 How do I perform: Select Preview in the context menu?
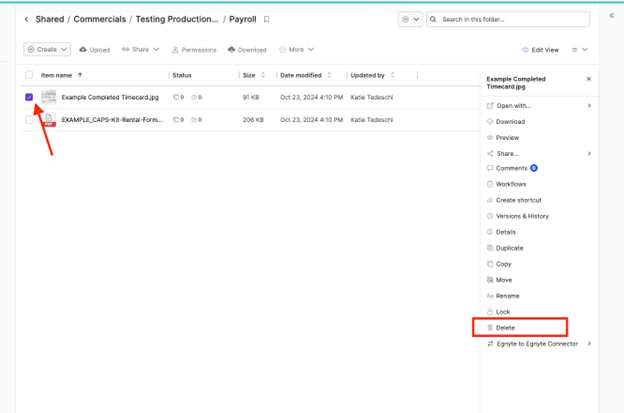point(503,138)
